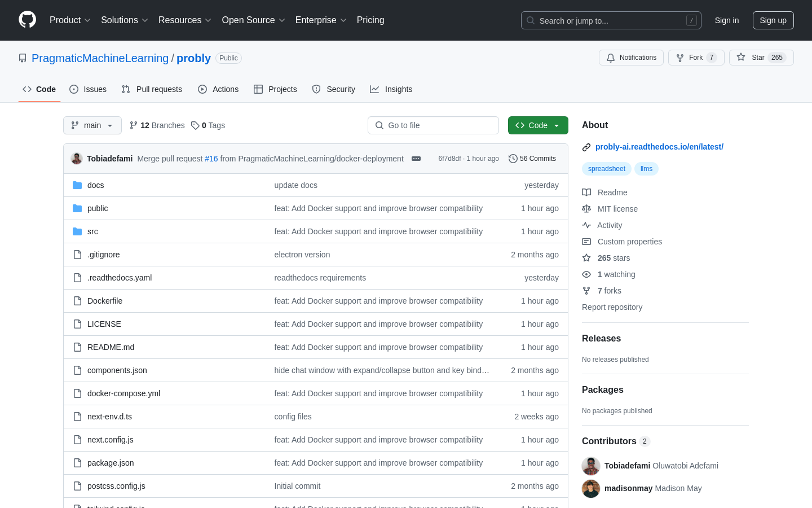Switch to the Issues tab

pyautogui.click(x=88, y=89)
